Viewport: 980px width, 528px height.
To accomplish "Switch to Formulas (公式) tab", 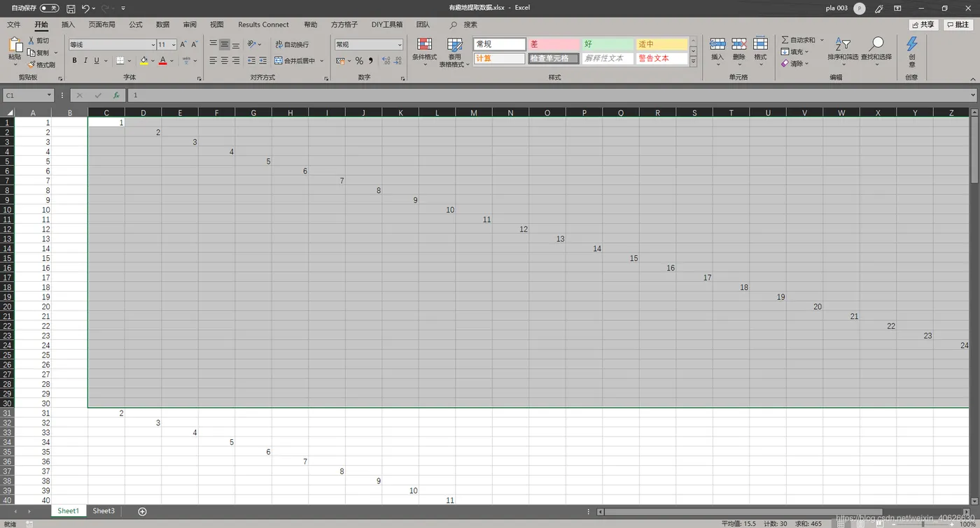I will (136, 24).
